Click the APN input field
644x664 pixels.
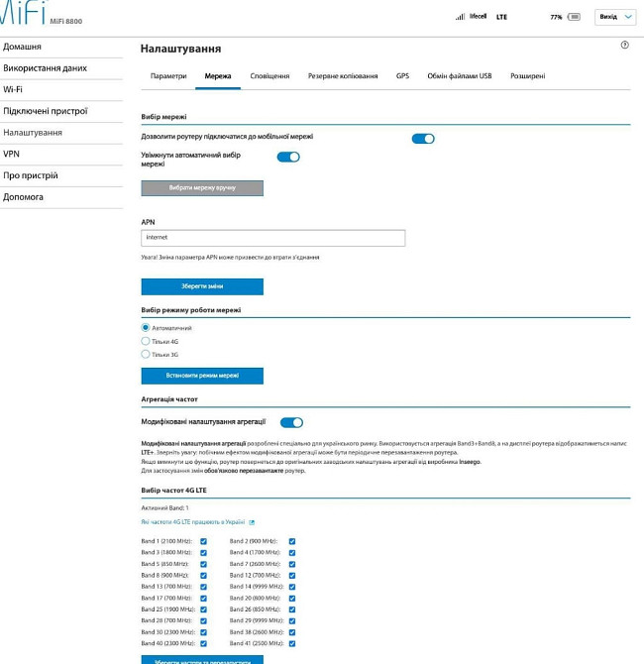[x=273, y=238]
